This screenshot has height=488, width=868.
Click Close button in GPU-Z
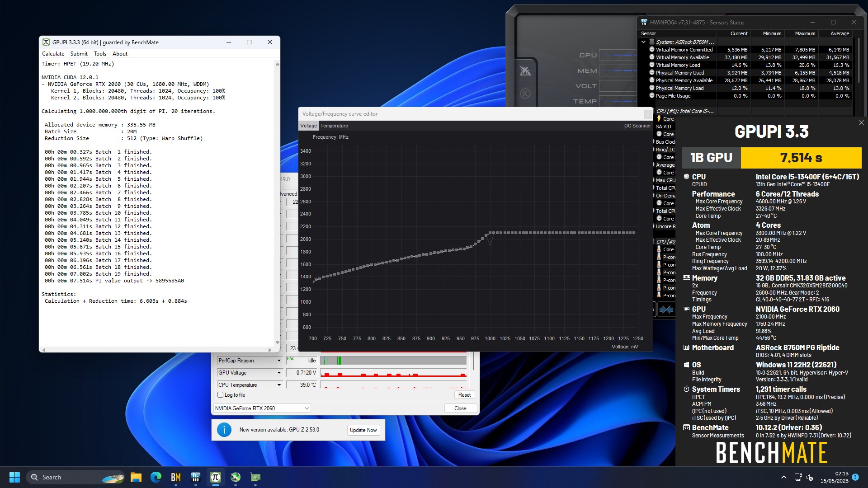coord(460,408)
